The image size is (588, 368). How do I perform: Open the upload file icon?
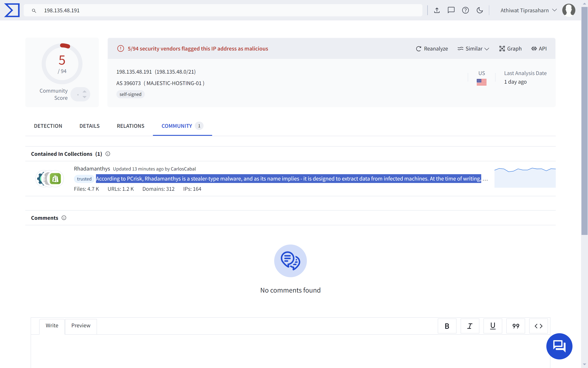[437, 10]
